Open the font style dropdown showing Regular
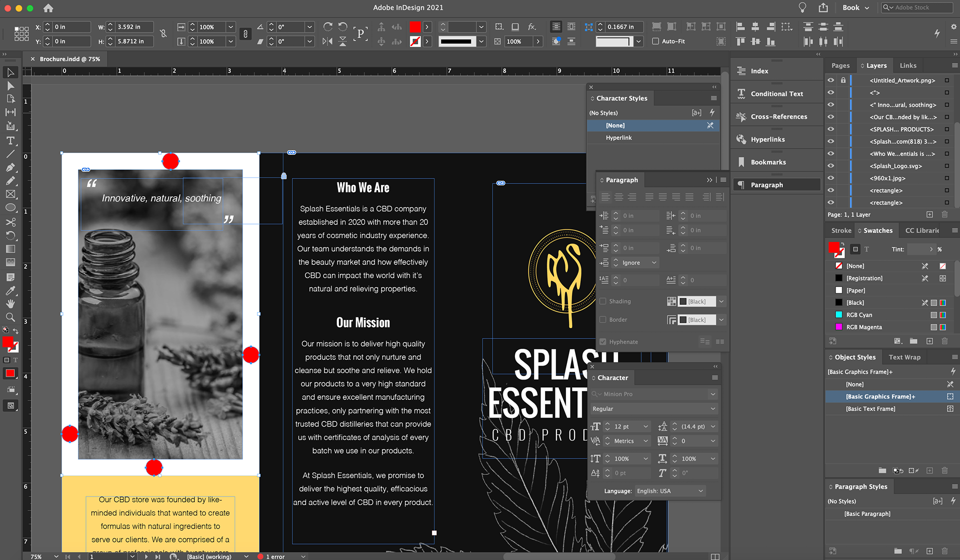Screen dimensions: 960x560 [713, 409]
